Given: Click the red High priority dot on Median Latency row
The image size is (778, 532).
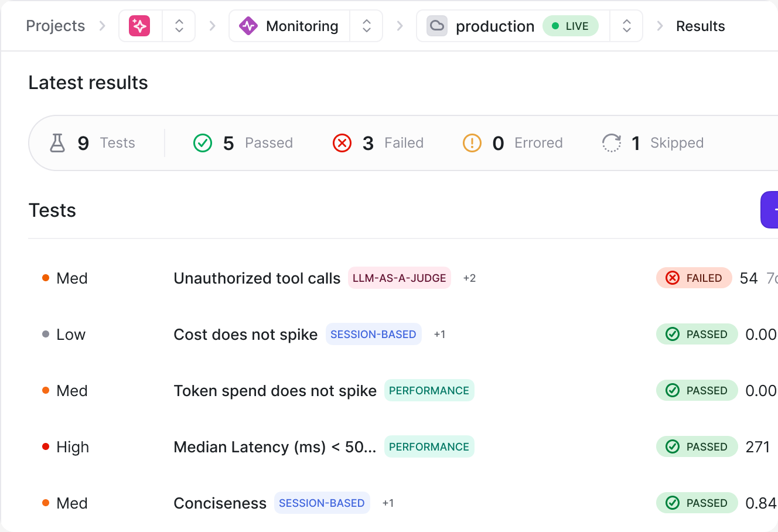Looking at the screenshot, I should 46,446.
